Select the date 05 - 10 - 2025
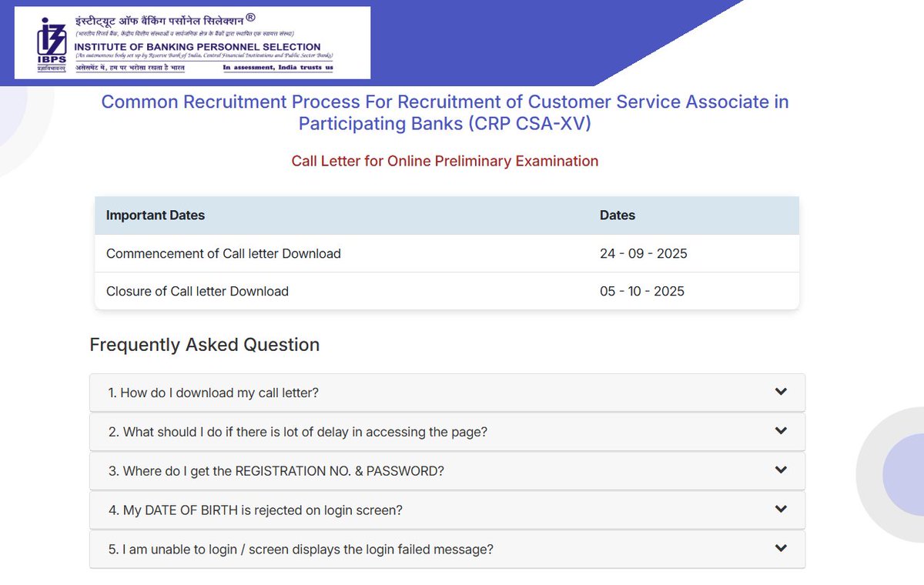This screenshot has height=585, width=924. point(642,292)
